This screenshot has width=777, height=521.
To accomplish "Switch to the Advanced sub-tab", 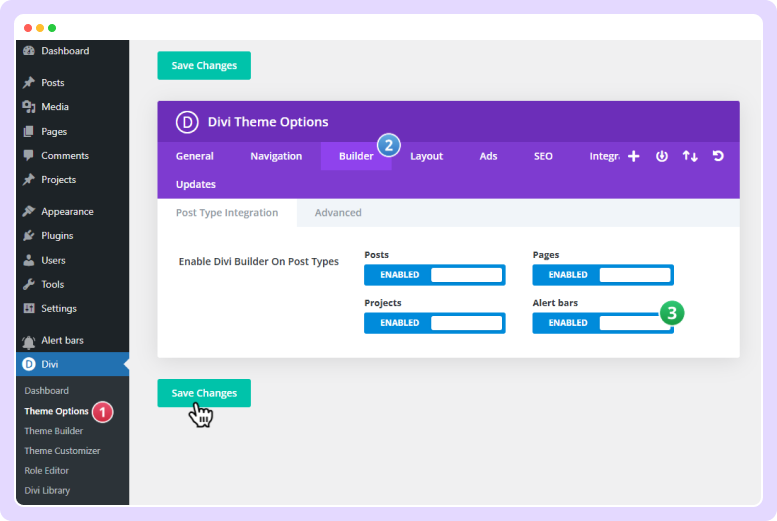I will [x=338, y=213].
